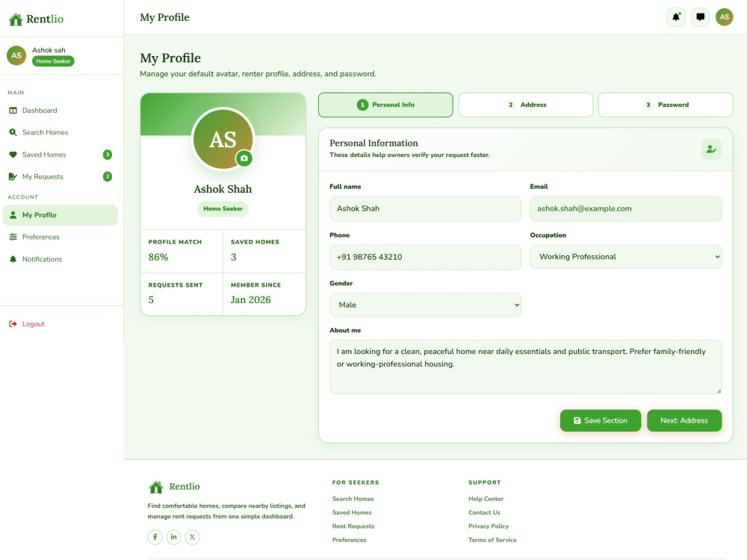
Task: Open the LinkedIn social icon in footer
Action: click(173, 537)
